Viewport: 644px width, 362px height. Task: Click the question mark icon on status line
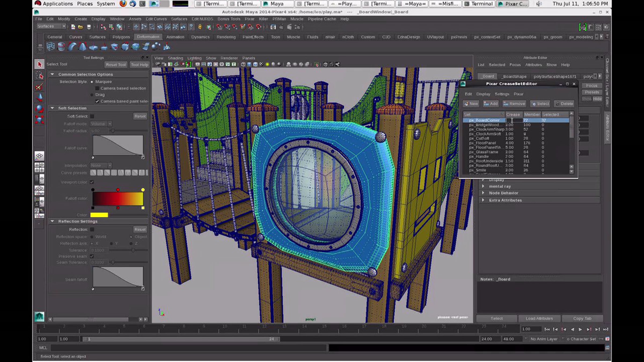[191, 27]
